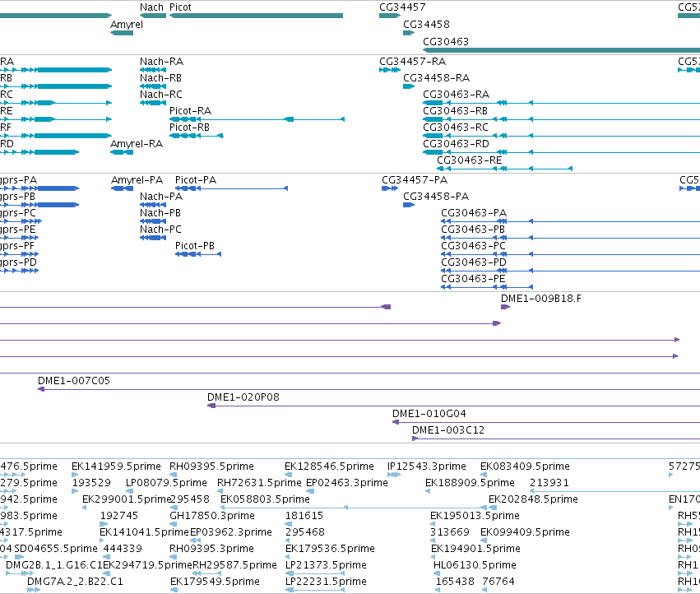Click EST EP03962.3prime
700x594 pixels.
195,541
